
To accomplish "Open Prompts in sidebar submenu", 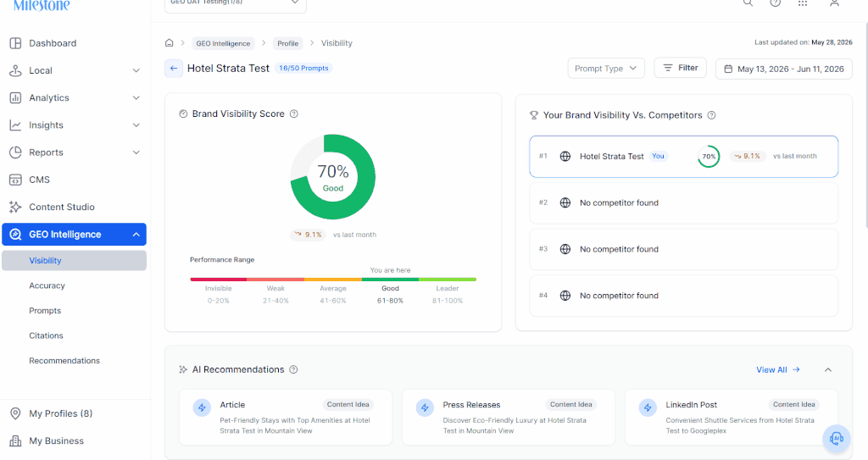I will (x=45, y=311).
